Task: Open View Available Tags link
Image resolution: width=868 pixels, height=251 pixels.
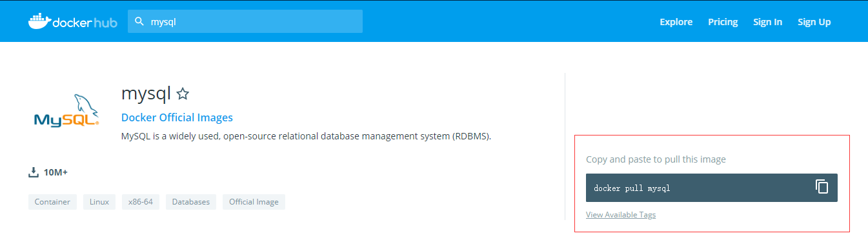Action: pyautogui.click(x=621, y=215)
